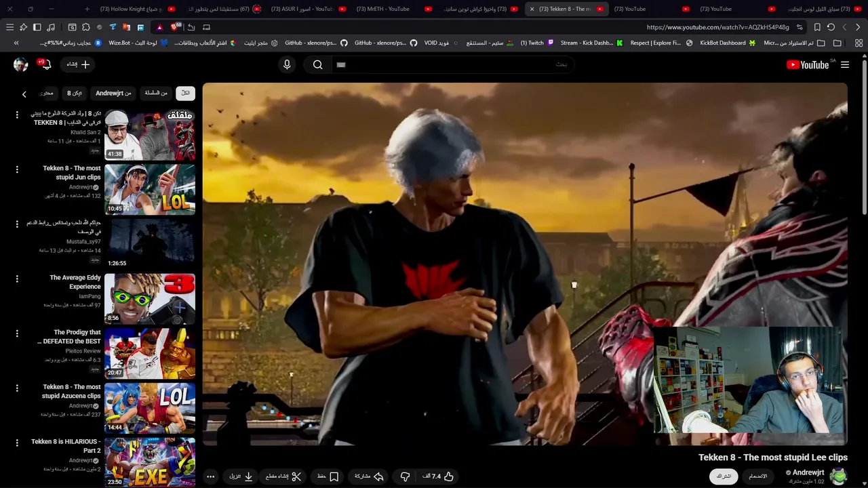This screenshot has width=868, height=488.
Task: Focus the YouTube search box
Action: point(452,64)
